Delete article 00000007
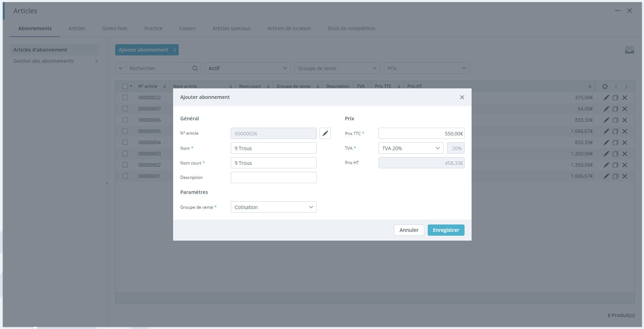The image size is (644, 329). [x=625, y=109]
